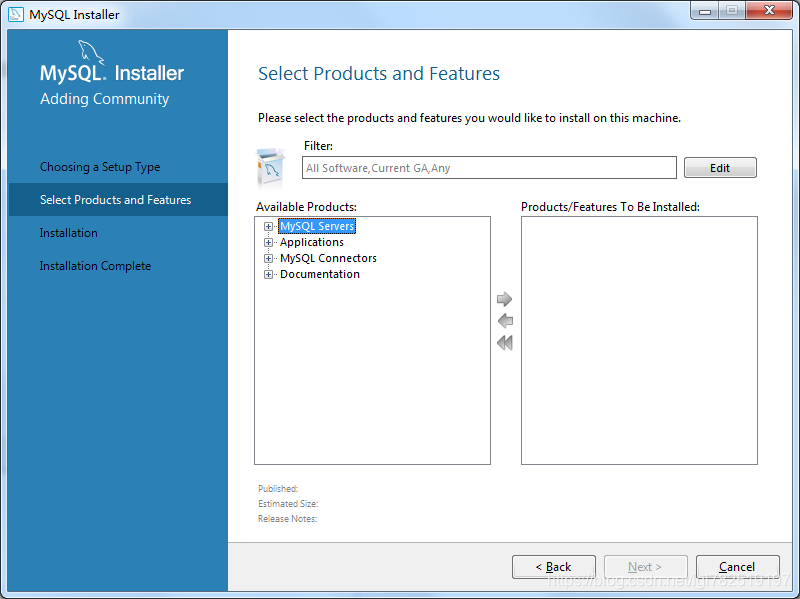Click the Published label
The height and width of the screenshot is (599, 800).
pyautogui.click(x=278, y=489)
